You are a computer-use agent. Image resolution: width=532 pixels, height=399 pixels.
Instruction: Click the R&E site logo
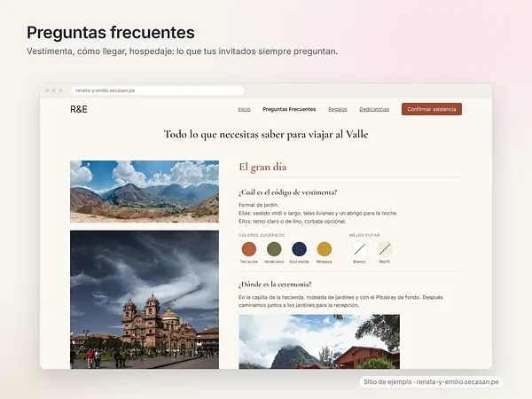pyautogui.click(x=79, y=109)
